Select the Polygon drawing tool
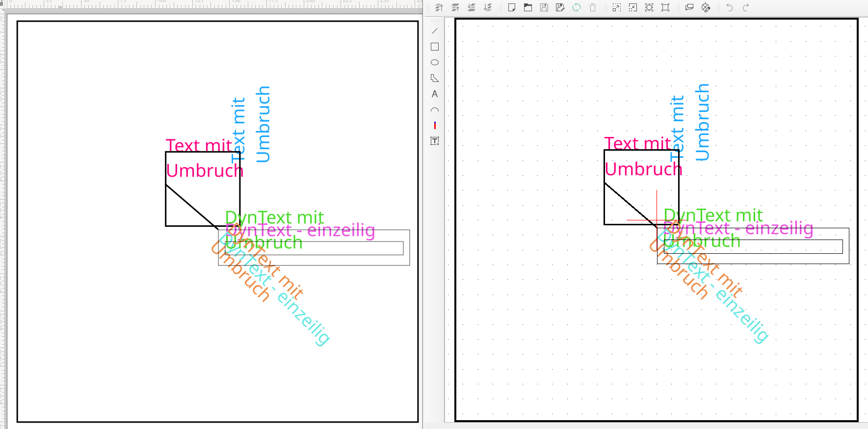The height and width of the screenshot is (429, 868). point(435,78)
